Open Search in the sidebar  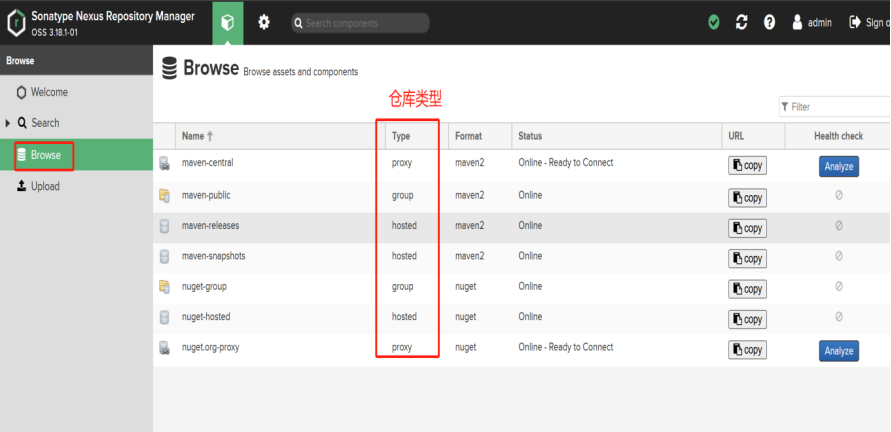click(x=45, y=123)
